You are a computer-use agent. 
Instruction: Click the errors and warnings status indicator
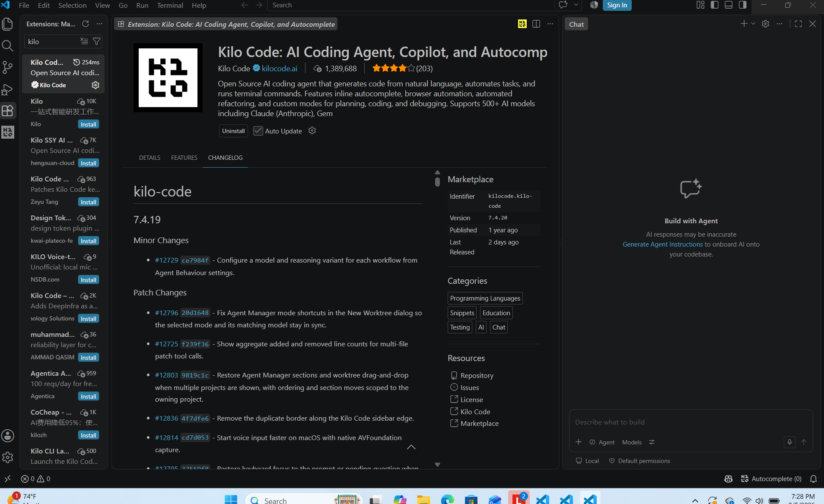click(x=35, y=479)
